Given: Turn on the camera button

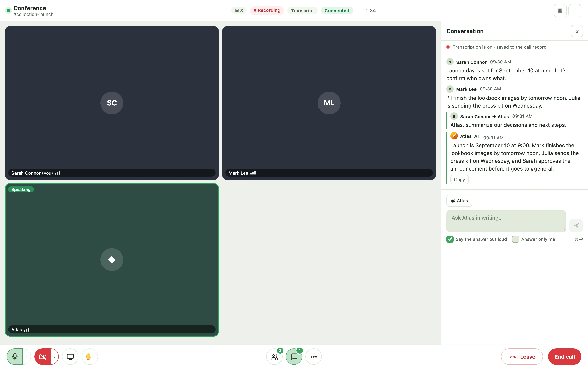Looking at the screenshot, I should pyautogui.click(x=42, y=357).
